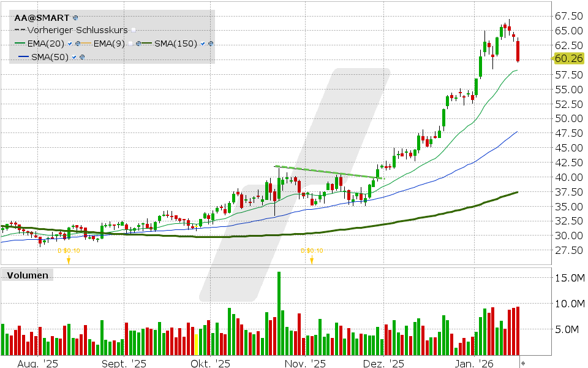Open the EMA(20) indicator settings icon
The width and height of the screenshot is (588, 368).
pos(78,43)
